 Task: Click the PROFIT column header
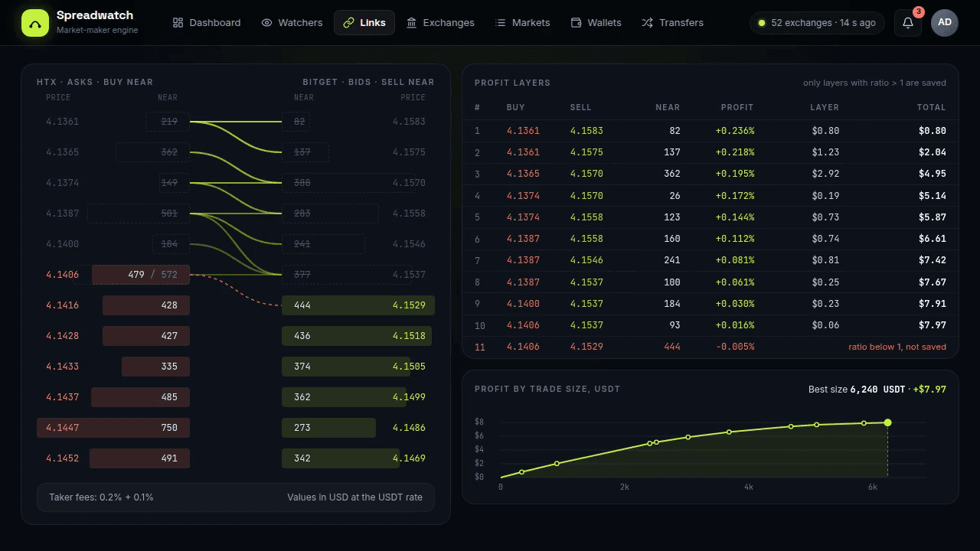(737, 107)
